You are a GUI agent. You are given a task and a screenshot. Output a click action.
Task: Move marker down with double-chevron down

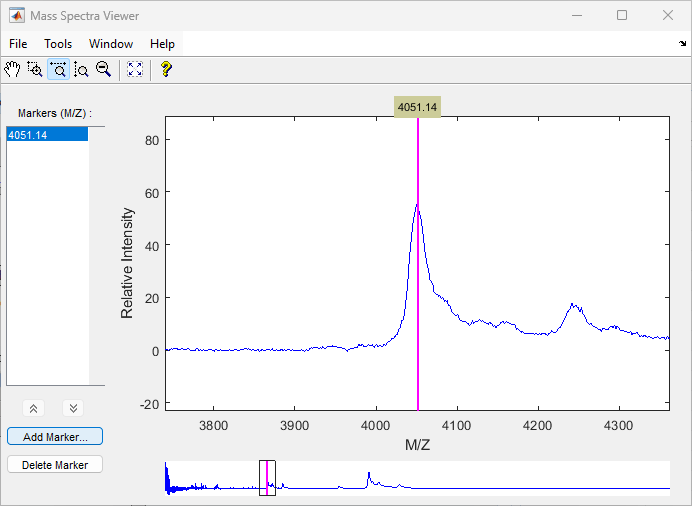click(73, 408)
